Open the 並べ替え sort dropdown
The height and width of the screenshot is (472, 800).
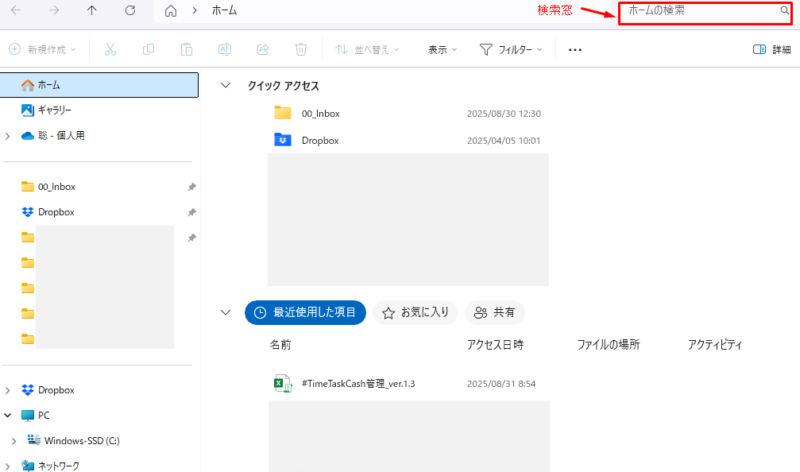point(366,49)
